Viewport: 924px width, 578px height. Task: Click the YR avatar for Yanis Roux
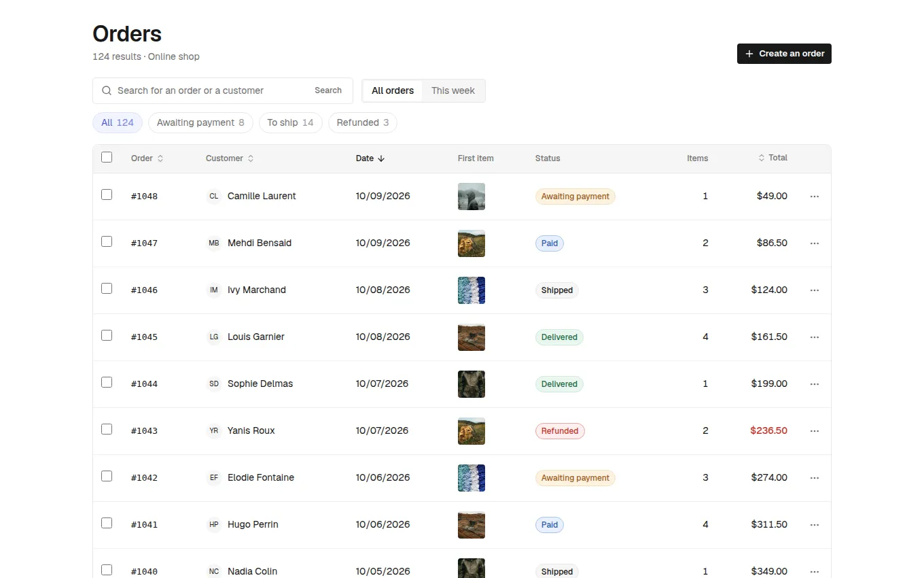coord(214,431)
